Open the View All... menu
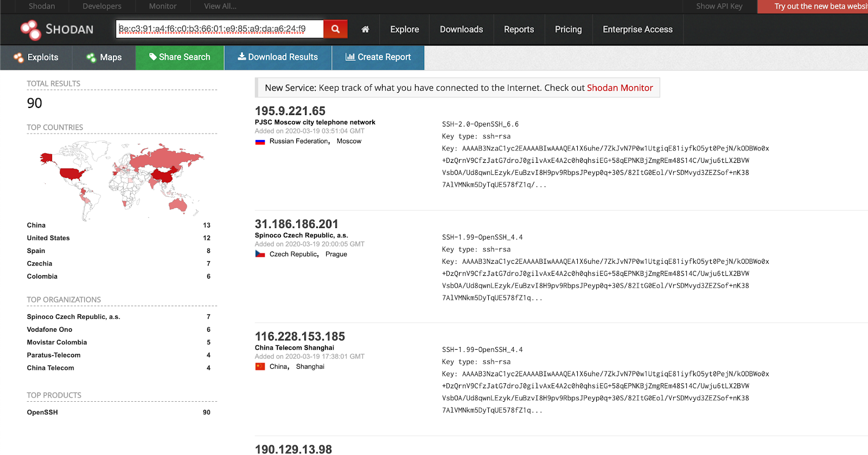868x455 pixels. point(220,7)
